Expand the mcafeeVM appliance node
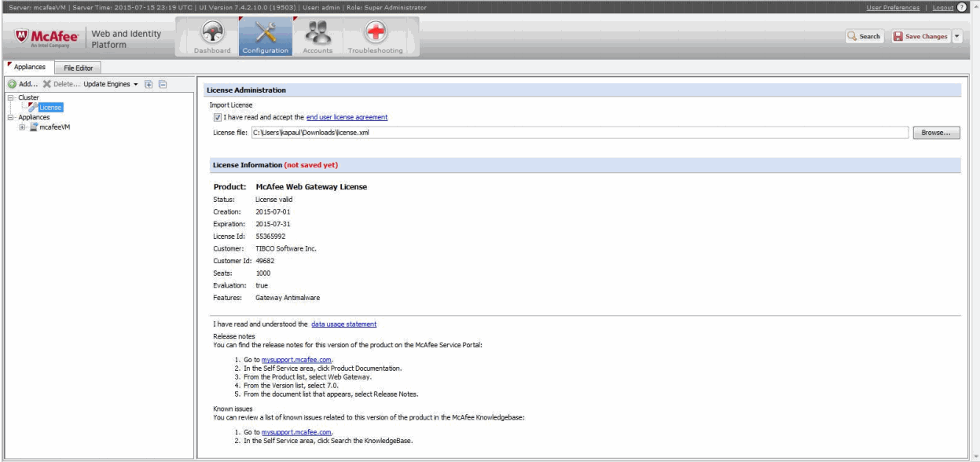Viewport: 980px width, 462px height. tap(21, 127)
